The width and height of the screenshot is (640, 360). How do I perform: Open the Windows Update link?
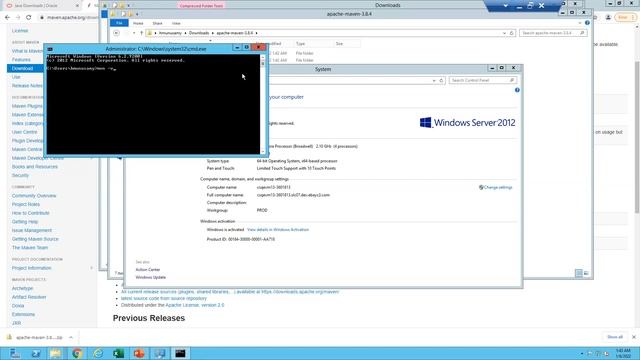coord(151,278)
